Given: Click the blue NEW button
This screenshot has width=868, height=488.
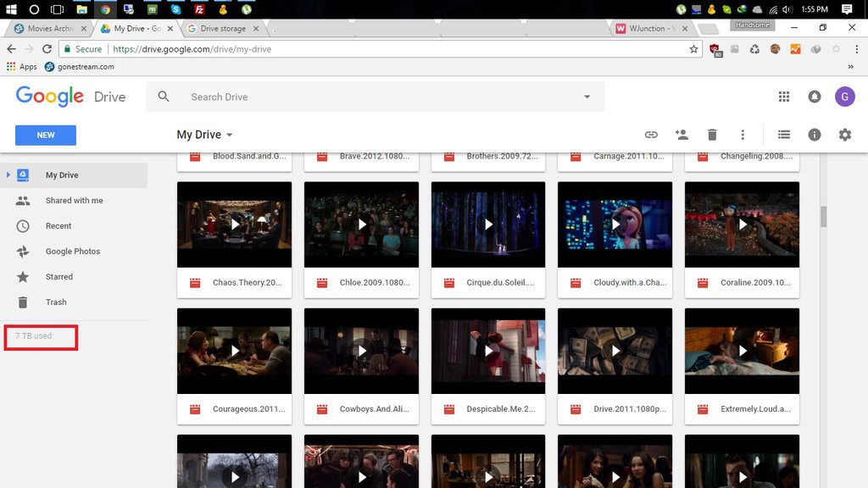Looking at the screenshot, I should (x=46, y=135).
